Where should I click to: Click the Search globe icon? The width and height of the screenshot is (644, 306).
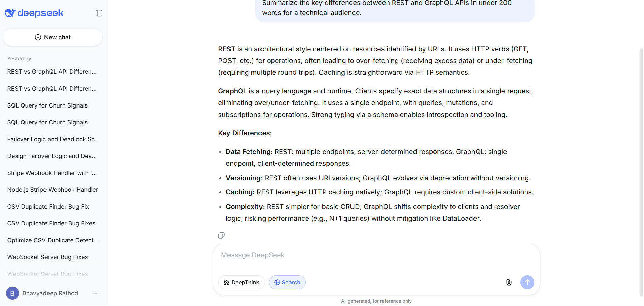277,282
